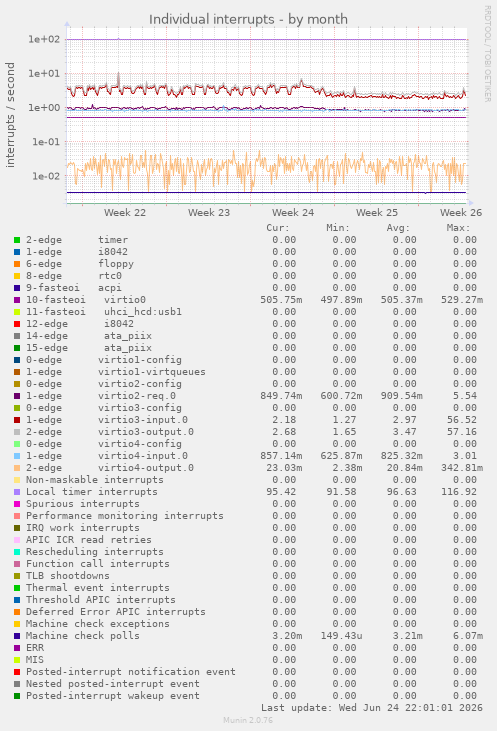Viewport: 497px width, 731px height.
Task: Click the green swatch for 2-edge timer
Action: pos(17,240)
